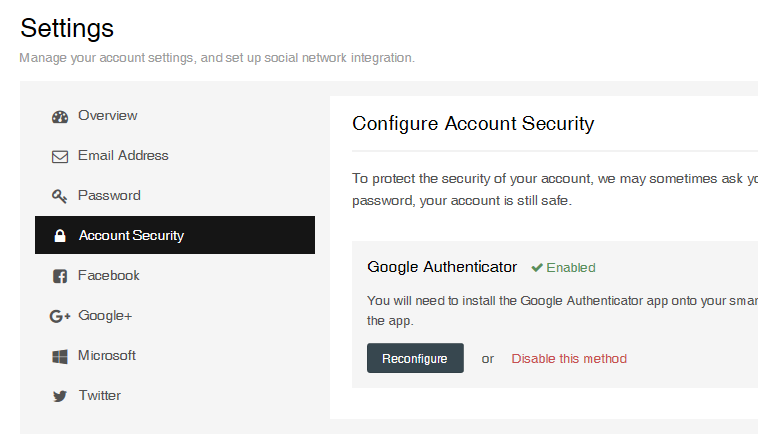Viewport: 758px width, 447px height.
Task: Click the Twitter bird icon
Action: click(60, 396)
